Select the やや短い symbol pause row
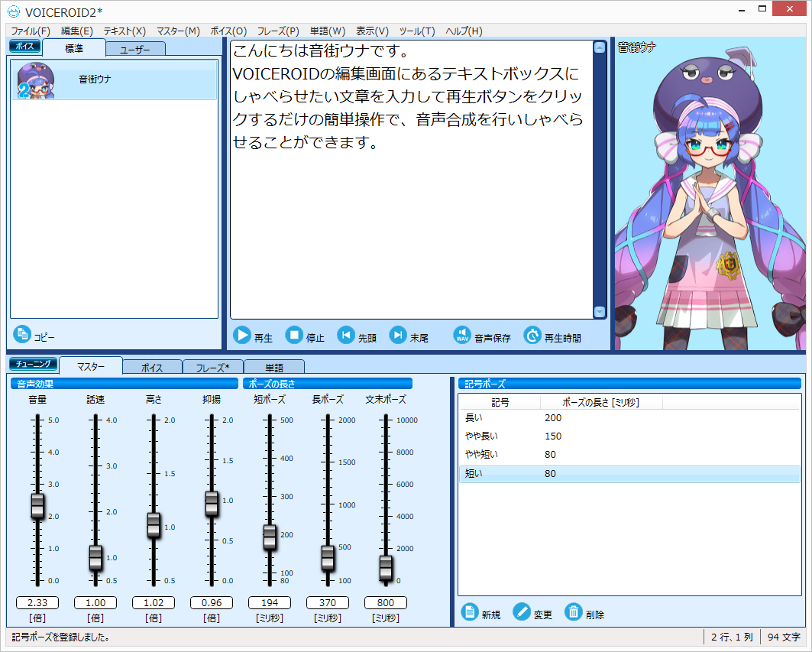This screenshot has height=652, width=812. point(629,455)
